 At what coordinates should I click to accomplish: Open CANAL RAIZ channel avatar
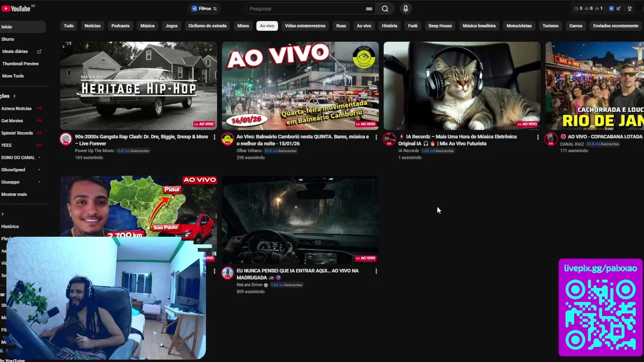pos(551,139)
